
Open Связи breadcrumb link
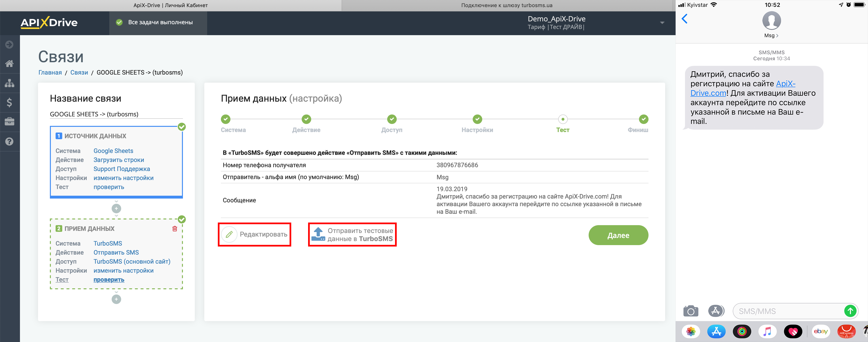[x=79, y=72]
